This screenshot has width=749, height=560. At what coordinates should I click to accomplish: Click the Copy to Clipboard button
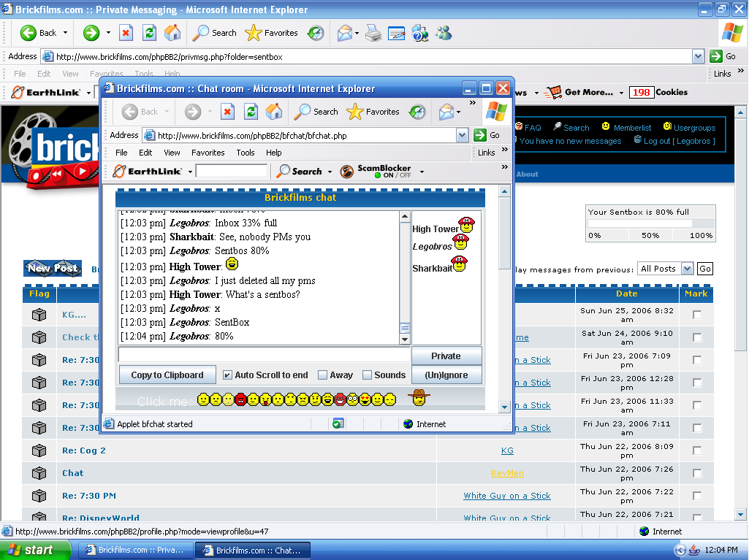tap(167, 375)
